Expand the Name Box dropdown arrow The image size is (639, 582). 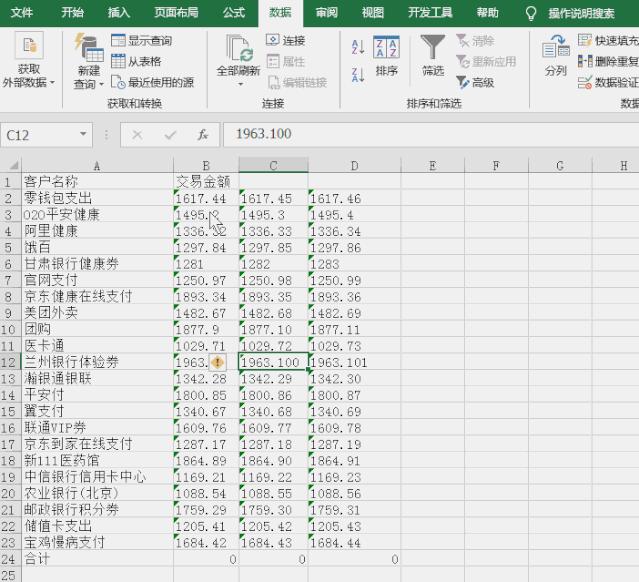(83, 135)
